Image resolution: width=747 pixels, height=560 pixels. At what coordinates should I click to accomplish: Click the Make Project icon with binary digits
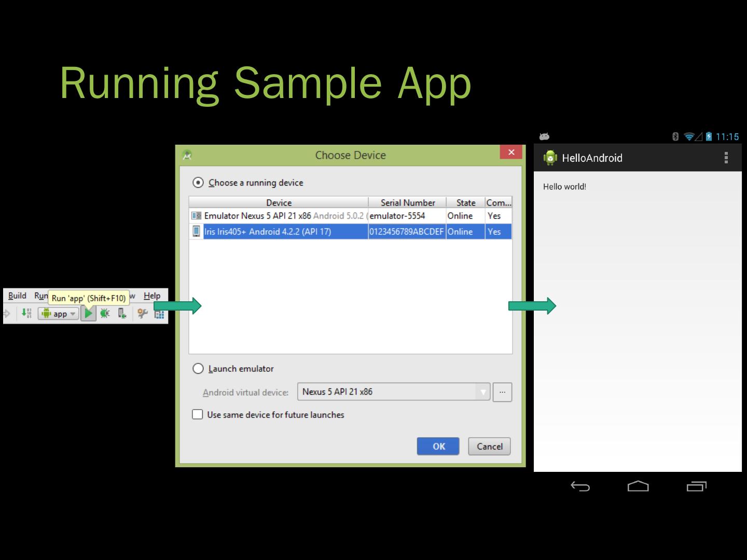26,313
